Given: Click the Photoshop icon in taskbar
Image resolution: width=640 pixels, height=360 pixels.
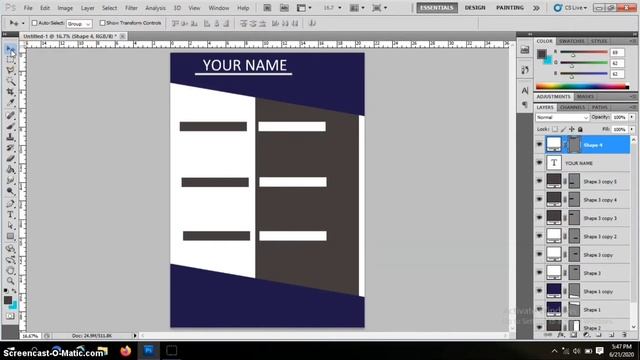Looking at the screenshot, I should 149,351.
